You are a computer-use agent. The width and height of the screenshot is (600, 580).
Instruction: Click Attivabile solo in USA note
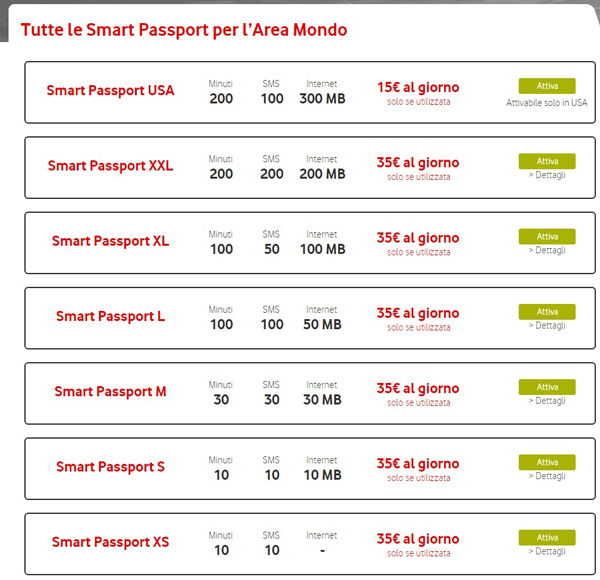[546, 103]
